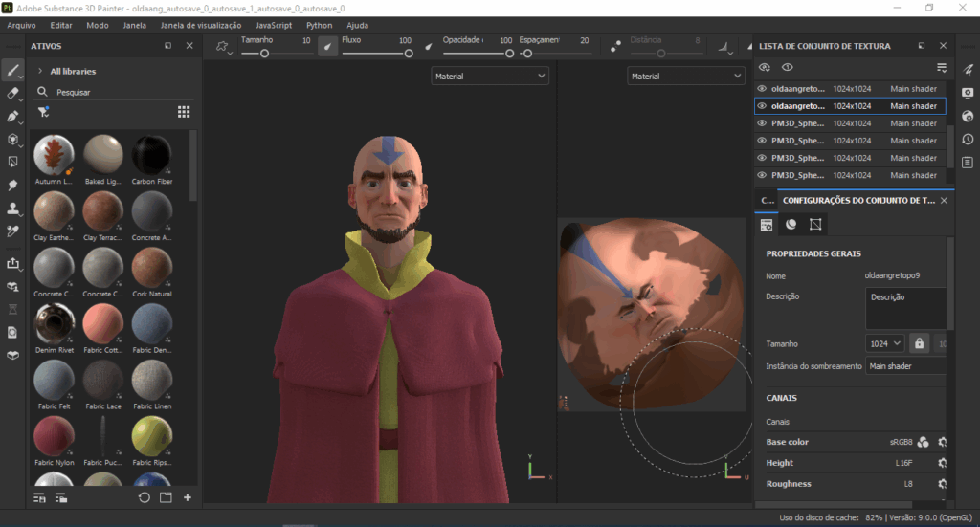Click the grid view icon in Ativos panel
Viewport: 980px width, 527px height.
[x=184, y=112]
